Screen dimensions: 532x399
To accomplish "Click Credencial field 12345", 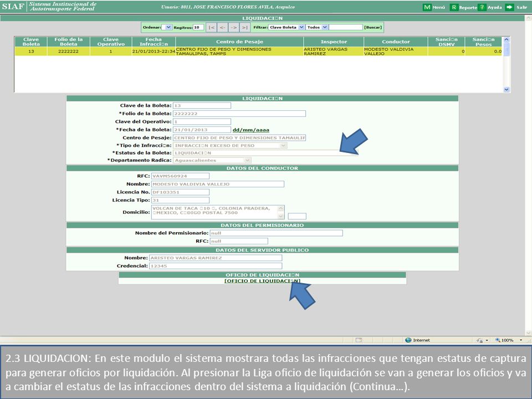I will 216,266.
